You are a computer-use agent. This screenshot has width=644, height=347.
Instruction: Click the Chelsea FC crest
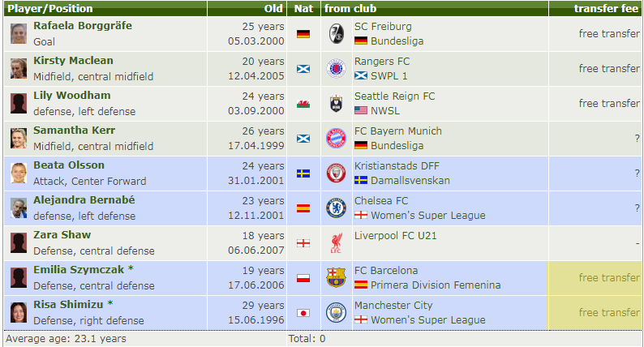(336, 208)
